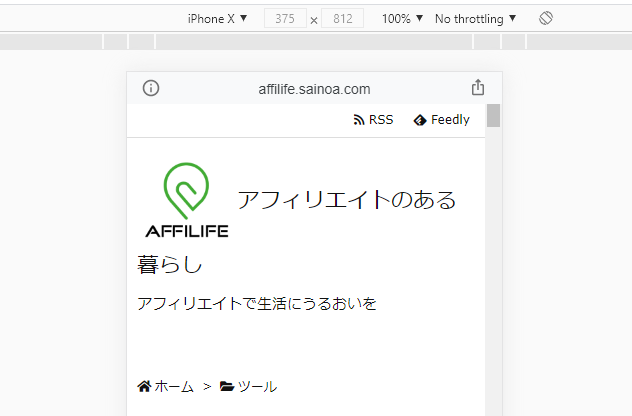Click the rotate device orientation icon

pos(546,18)
